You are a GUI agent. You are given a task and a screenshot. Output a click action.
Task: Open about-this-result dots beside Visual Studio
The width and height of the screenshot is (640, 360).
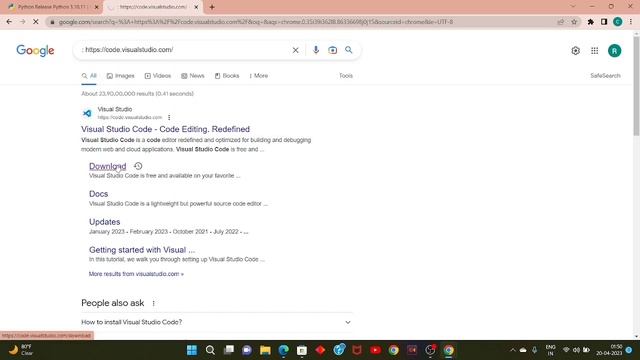(x=169, y=118)
